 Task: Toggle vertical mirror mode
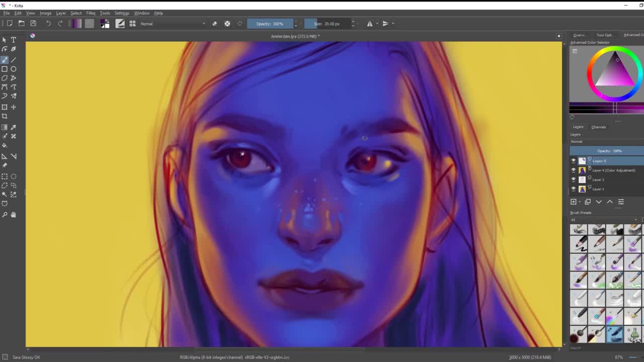tap(385, 24)
